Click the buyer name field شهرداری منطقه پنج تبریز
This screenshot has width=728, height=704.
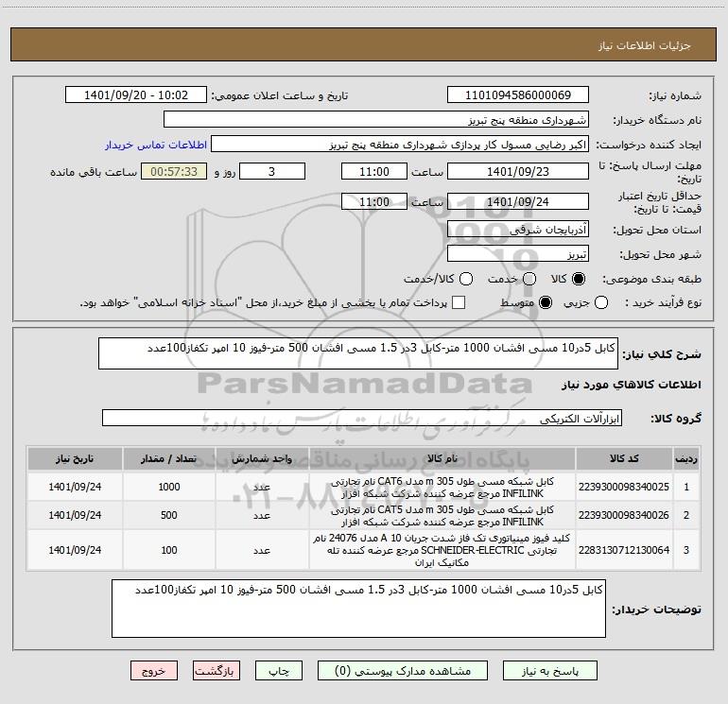[x=376, y=120]
